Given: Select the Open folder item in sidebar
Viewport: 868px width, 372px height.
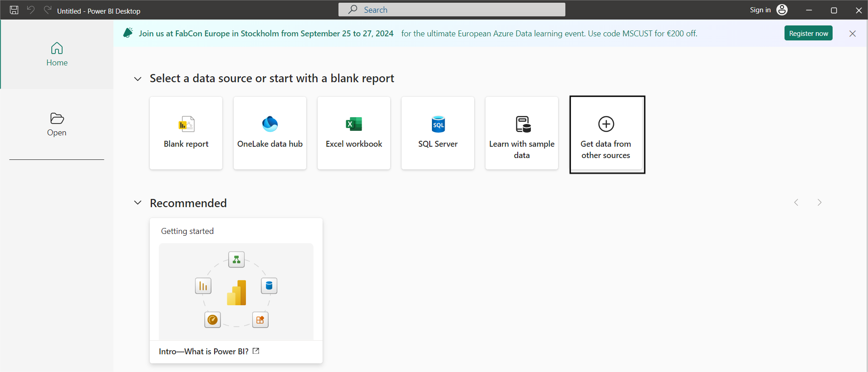Looking at the screenshot, I should (x=57, y=124).
